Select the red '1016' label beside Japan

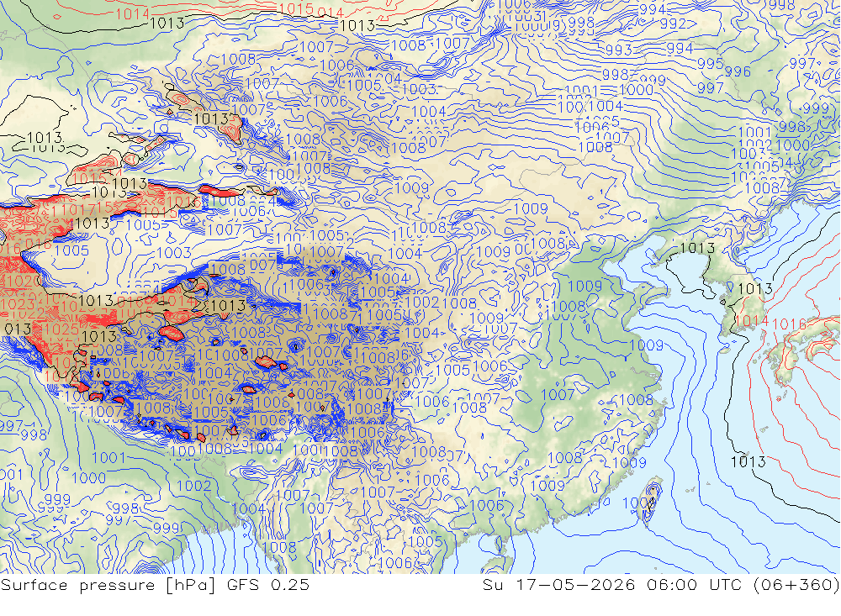coord(790,324)
